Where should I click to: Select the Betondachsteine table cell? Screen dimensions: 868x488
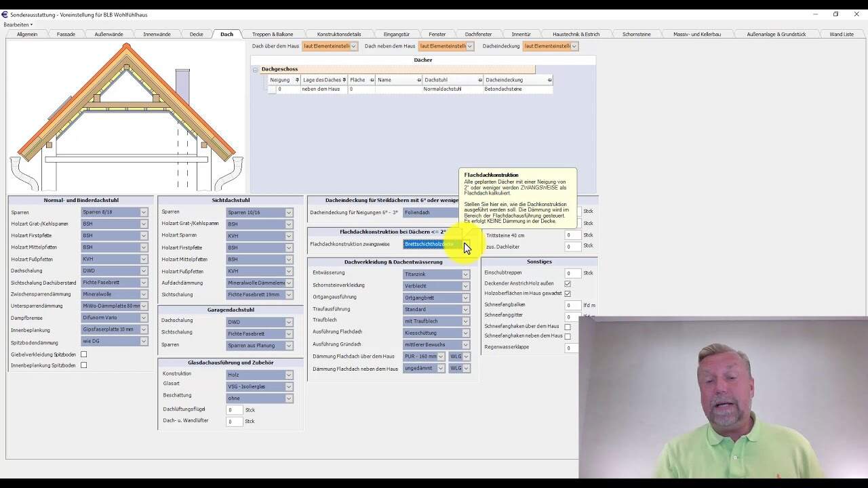tap(517, 89)
